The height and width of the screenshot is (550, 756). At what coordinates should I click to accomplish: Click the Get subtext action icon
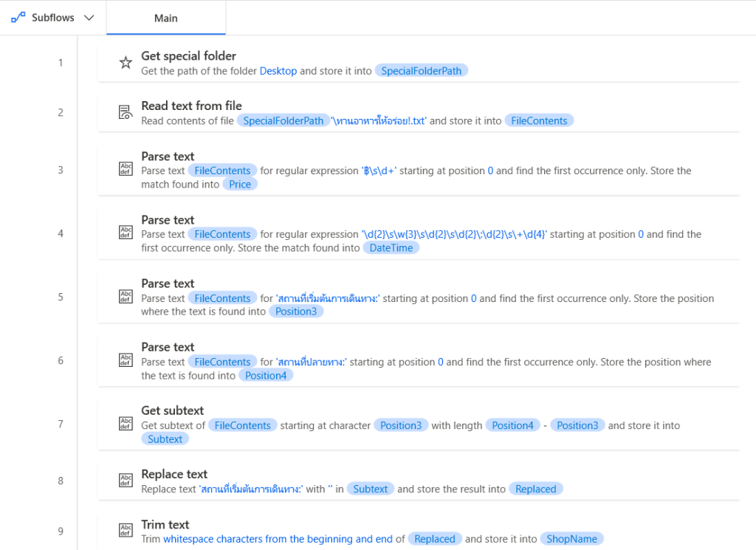126,424
